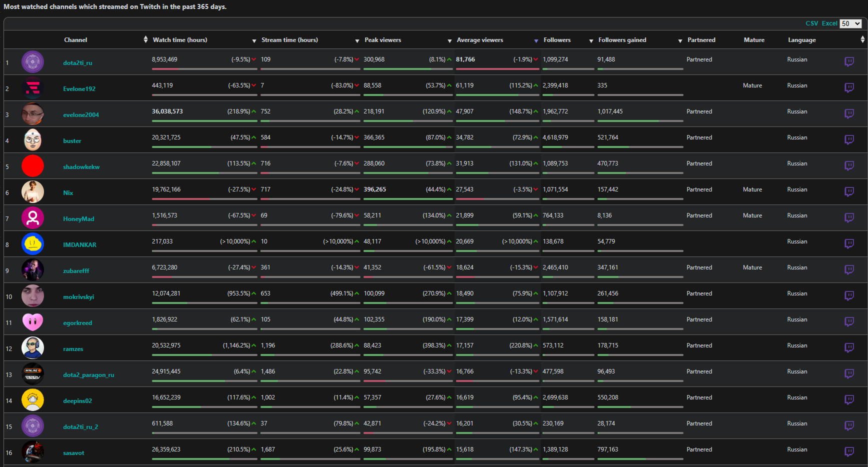Open Twitch icon in zubarefff row
Viewport: 868px width, 467px height.
coord(849,269)
